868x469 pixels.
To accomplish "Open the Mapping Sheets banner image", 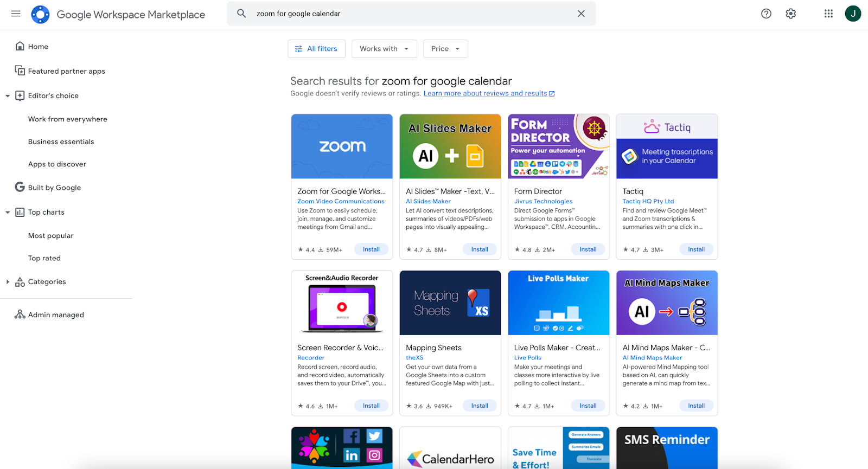I will [x=450, y=303].
